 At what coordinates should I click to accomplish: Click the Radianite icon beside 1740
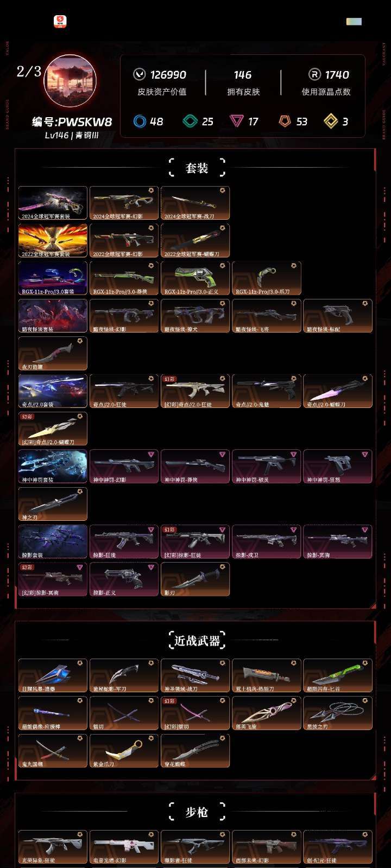(314, 74)
